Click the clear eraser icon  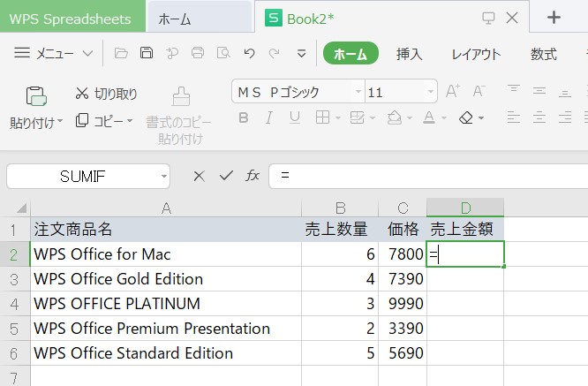466,117
